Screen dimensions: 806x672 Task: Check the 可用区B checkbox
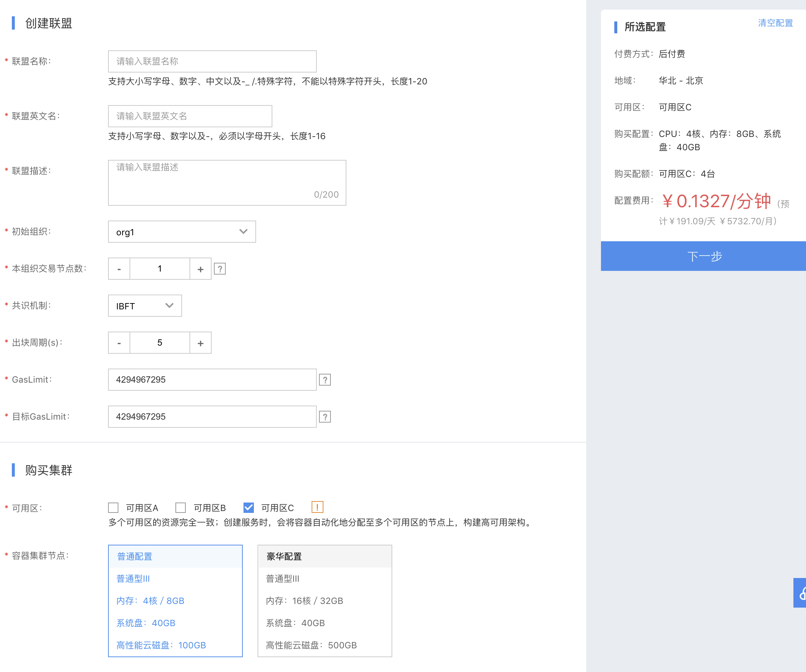tap(180, 508)
